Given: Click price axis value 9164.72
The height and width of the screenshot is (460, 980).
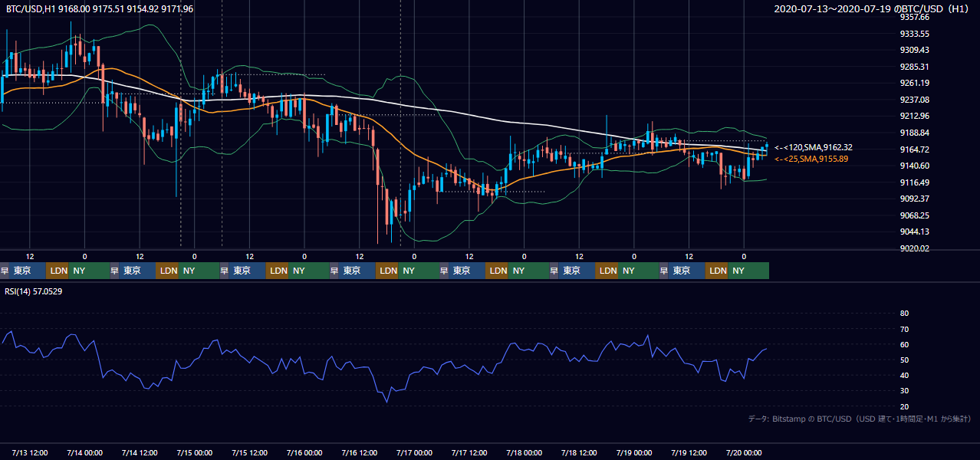Looking at the screenshot, I should tap(915, 149).
